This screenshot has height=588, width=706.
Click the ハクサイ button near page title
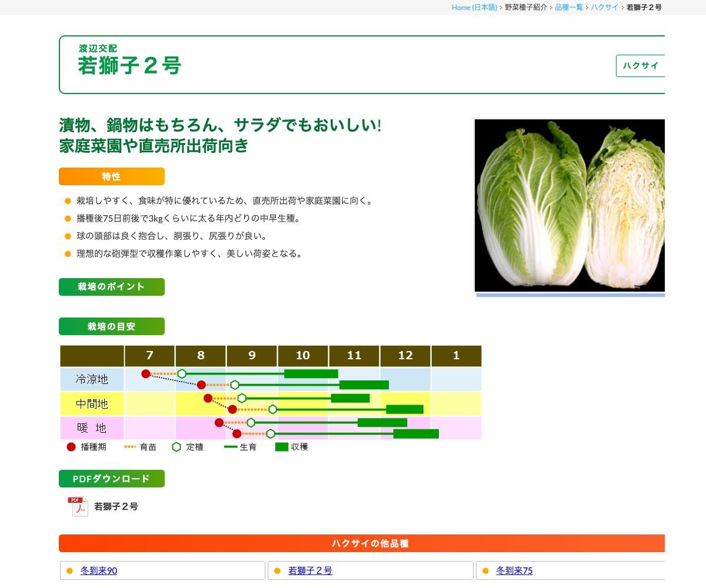pyautogui.click(x=642, y=66)
